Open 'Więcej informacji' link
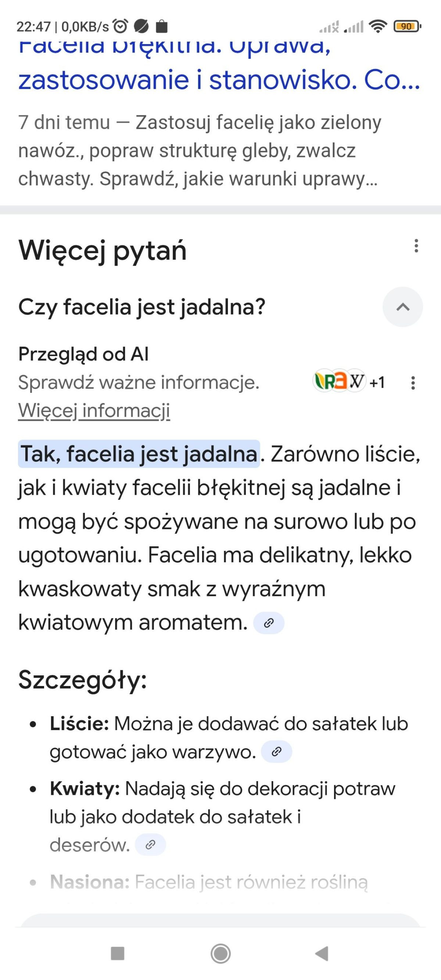This screenshot has width=441, height=980. click(x=94, y=411)
